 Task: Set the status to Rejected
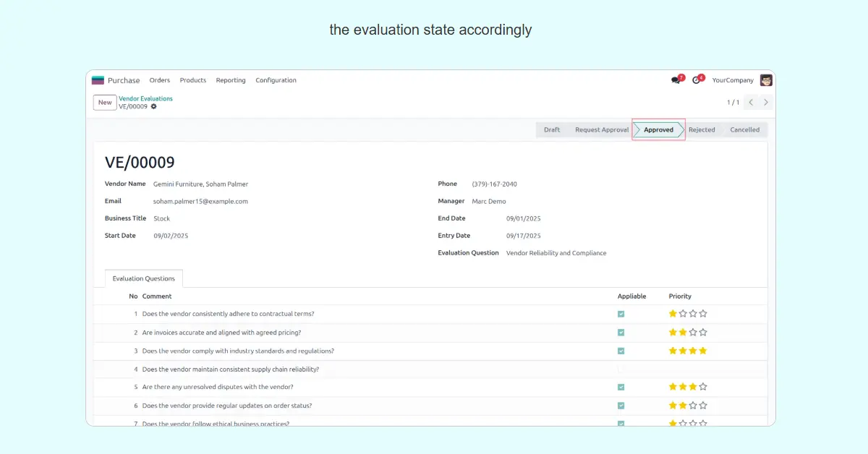(x=701, y=130)
